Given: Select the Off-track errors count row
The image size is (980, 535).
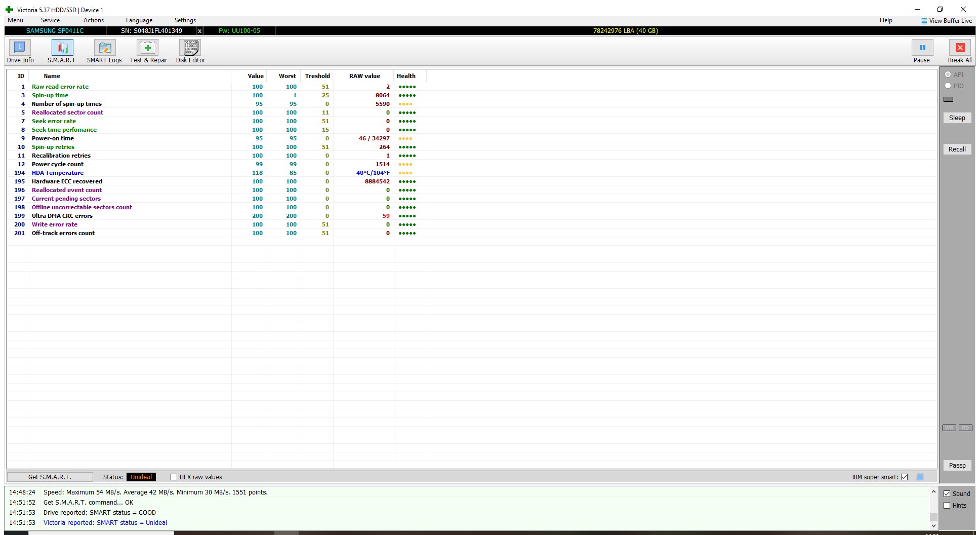Looking at the screenshot, I should pos(217,233).
